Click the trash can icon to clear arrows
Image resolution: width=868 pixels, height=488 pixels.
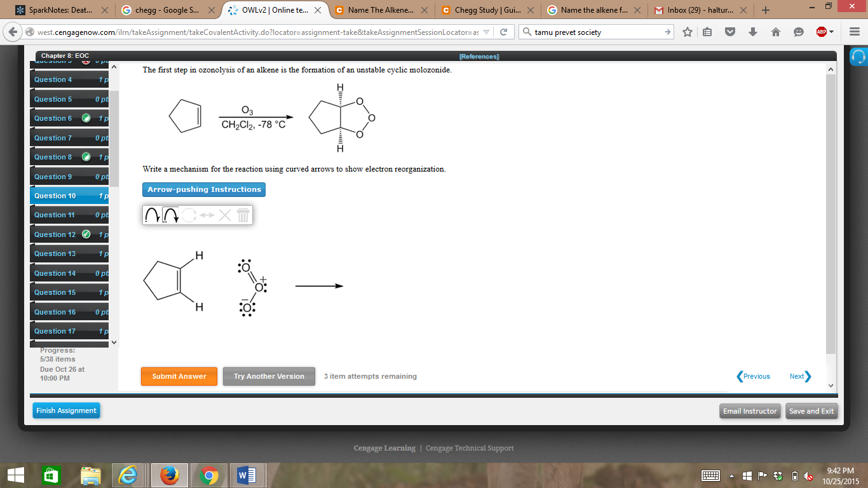pos(243,215)
